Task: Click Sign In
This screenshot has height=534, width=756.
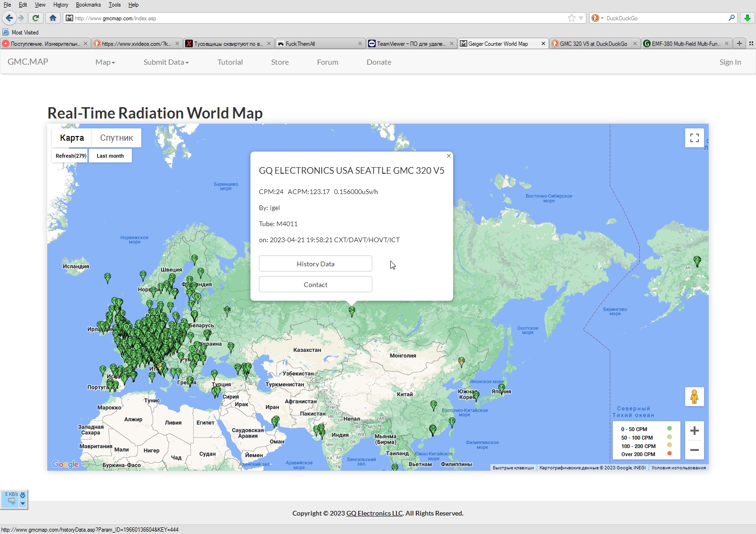Action: (730, 62)
